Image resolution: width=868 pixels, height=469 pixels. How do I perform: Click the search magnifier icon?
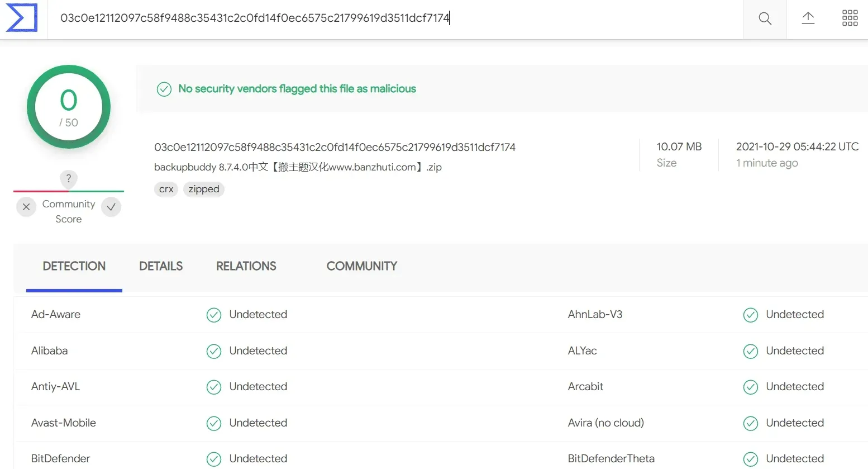(765, 19)
